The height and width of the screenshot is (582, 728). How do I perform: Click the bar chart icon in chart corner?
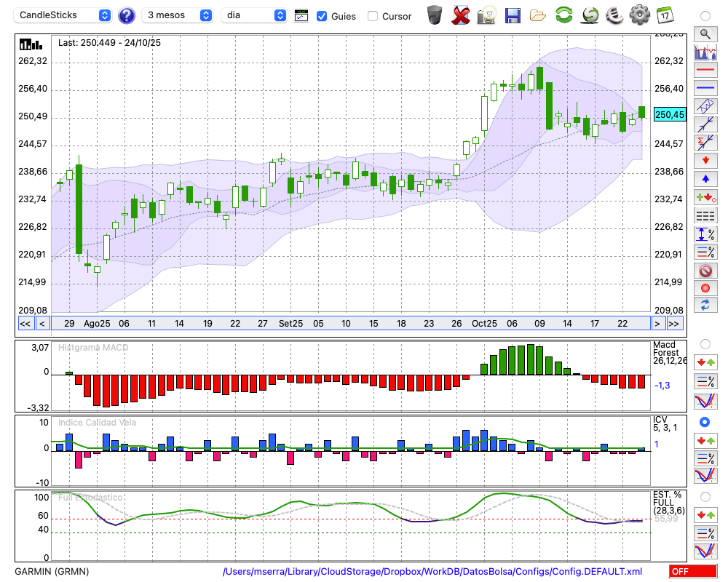(x=31, y=44)
